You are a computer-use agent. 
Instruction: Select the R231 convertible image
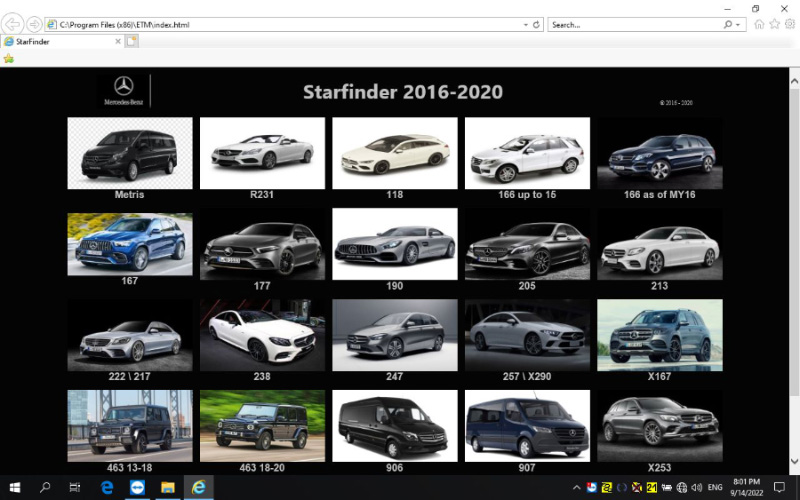click(x=262, y=153)
